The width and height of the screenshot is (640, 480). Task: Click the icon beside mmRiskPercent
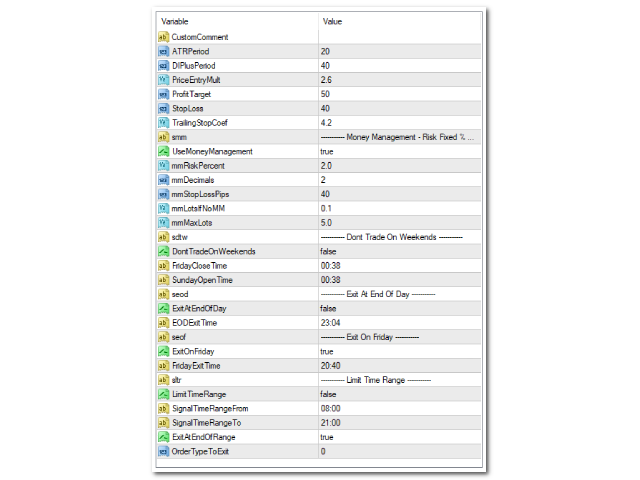pos(163,166)
